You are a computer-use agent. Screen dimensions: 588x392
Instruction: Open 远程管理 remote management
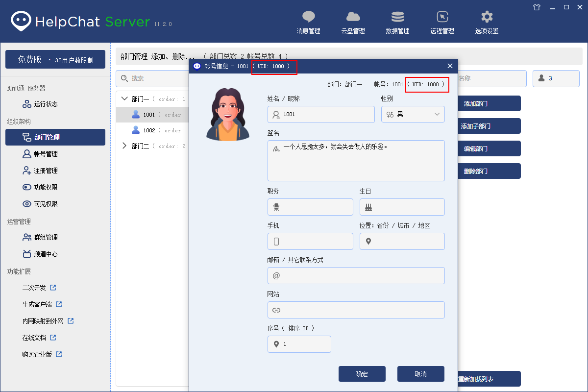point(442,23)
